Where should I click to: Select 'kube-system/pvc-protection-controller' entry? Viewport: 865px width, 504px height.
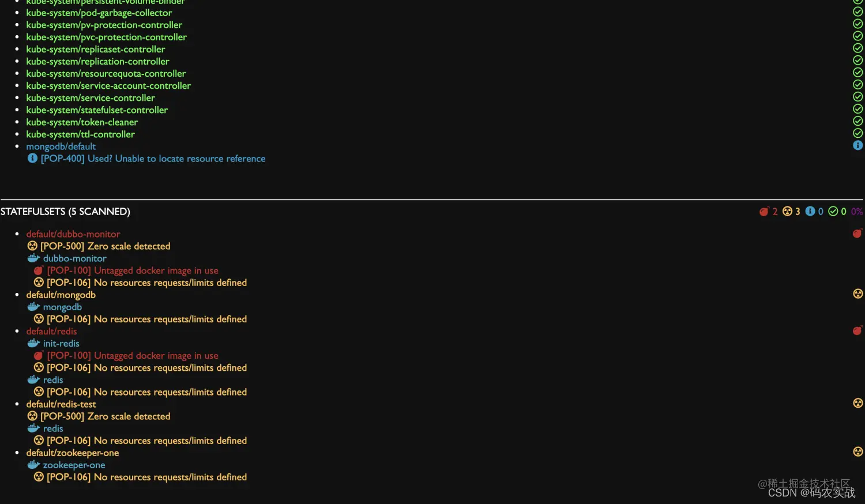107,37
